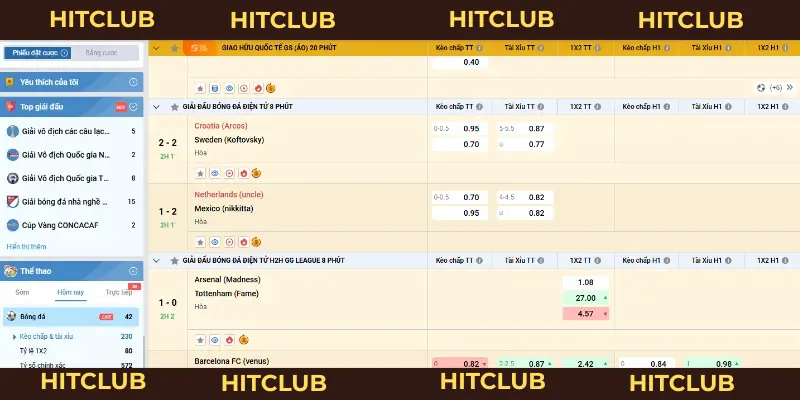Click the 0.40 handicap odds cell
This screenshot has width=800, height=400.
460,62
